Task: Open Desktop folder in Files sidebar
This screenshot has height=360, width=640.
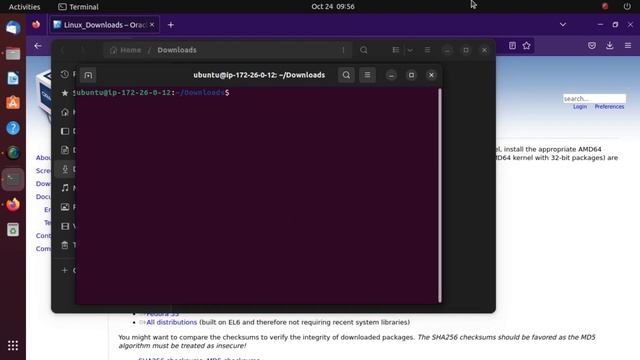Action: click(65, 131)
